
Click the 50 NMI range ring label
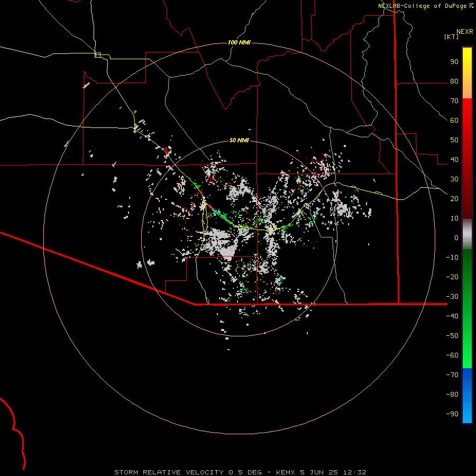click(239, 140)
